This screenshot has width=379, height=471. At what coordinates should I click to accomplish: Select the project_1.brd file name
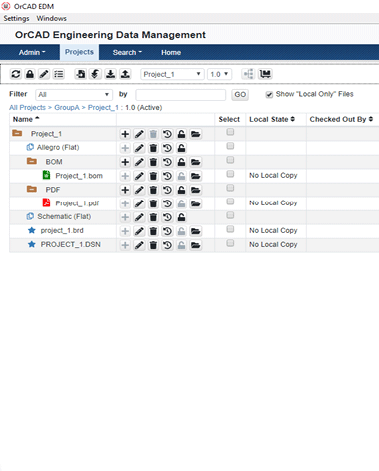tap(62, 230)
